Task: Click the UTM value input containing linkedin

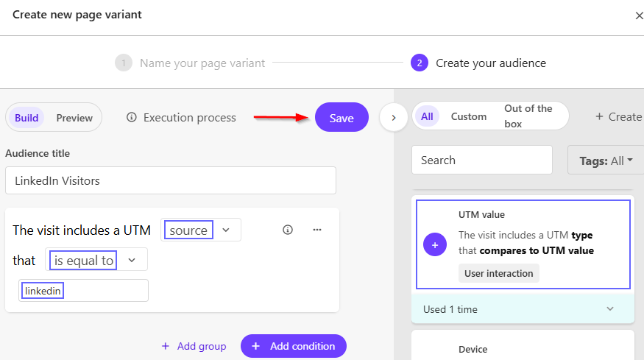Action: pyautogui.click(x=83, y=291)
